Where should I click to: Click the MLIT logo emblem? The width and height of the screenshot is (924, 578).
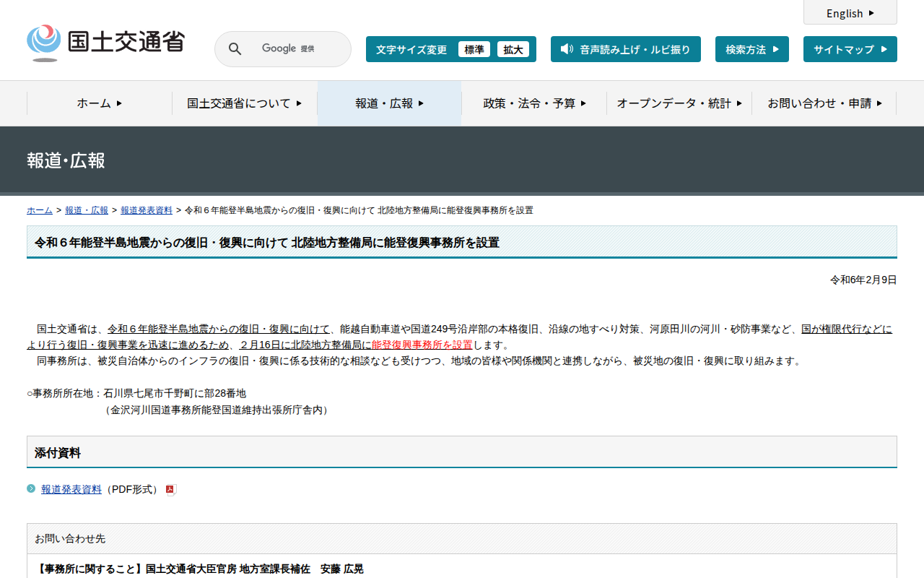point(44,43)
